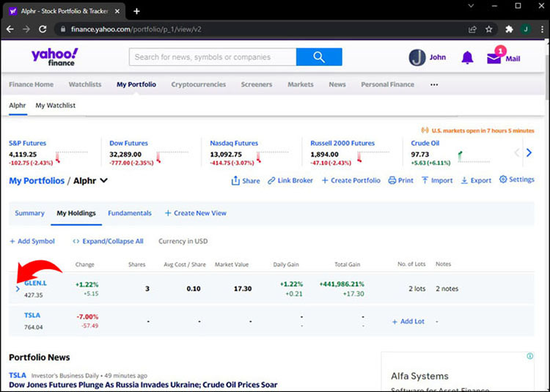Click Expand/Collapse All
The height and width of the screenshot is (392, 550).
pos(108,241)
